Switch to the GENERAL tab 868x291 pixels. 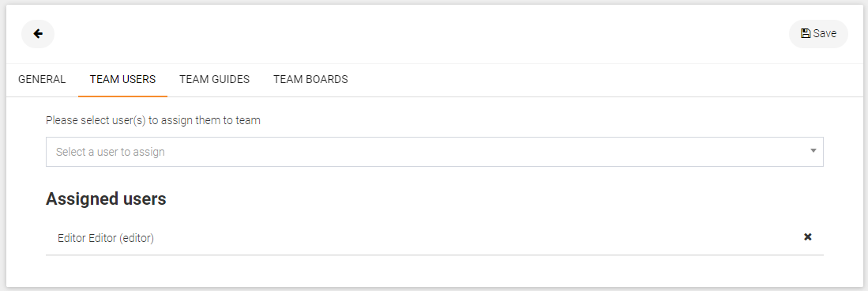42,79
